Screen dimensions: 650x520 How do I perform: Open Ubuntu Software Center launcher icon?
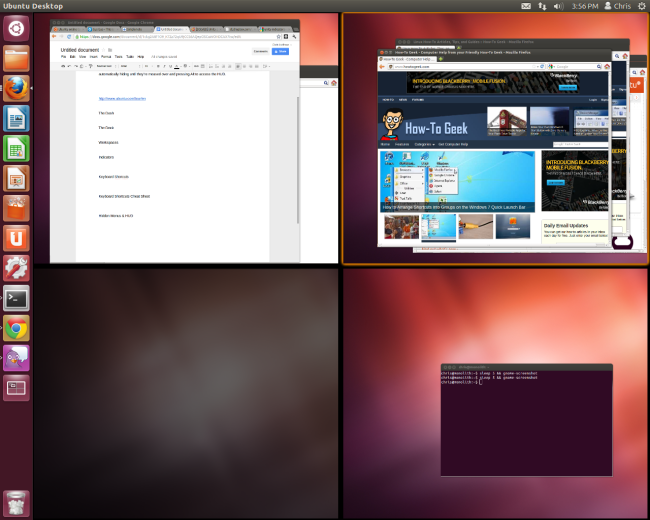coord(16,208)
